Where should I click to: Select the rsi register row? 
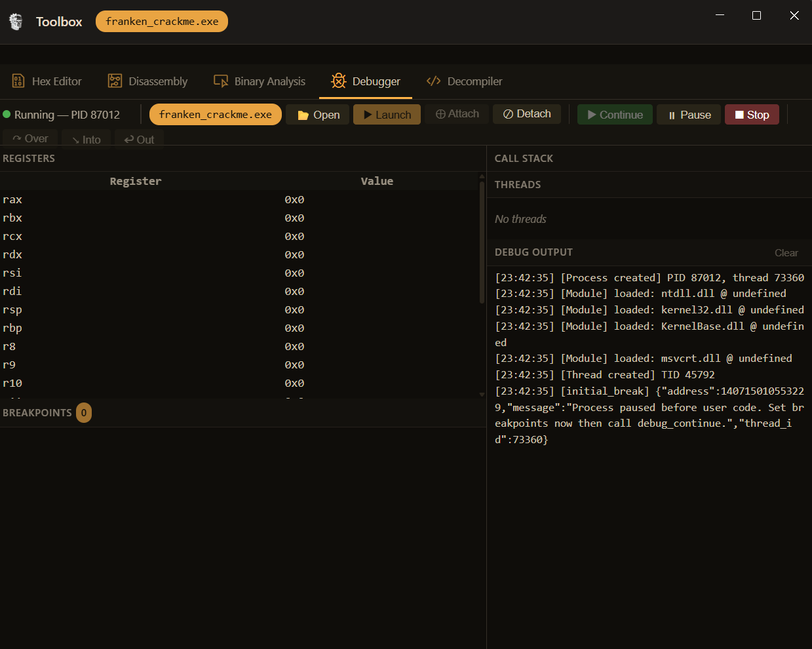click(239, 273)
